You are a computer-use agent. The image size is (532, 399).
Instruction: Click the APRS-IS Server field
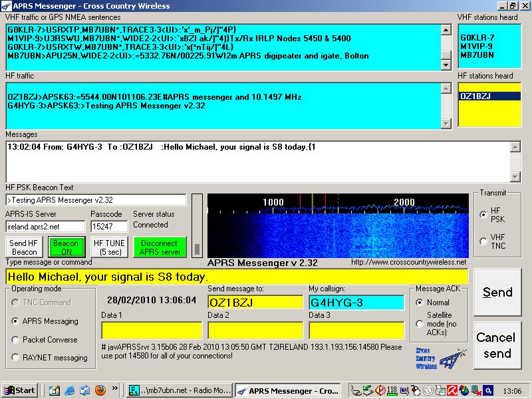coord(45,226)
